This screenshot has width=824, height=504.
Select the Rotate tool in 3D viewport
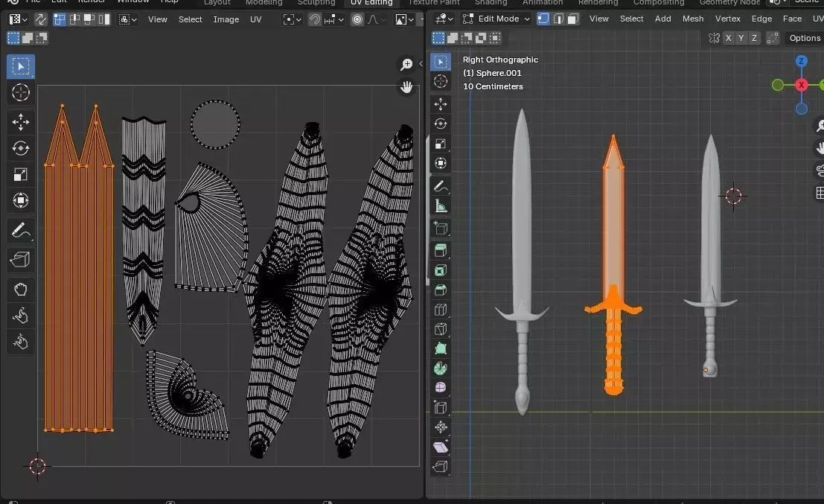[x=441, y=124]
